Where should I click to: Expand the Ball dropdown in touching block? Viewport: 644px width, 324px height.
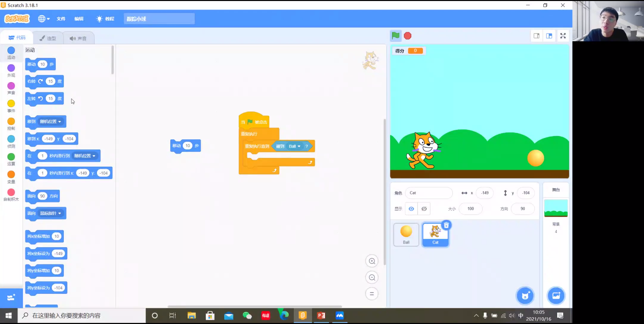pos(299,146)
